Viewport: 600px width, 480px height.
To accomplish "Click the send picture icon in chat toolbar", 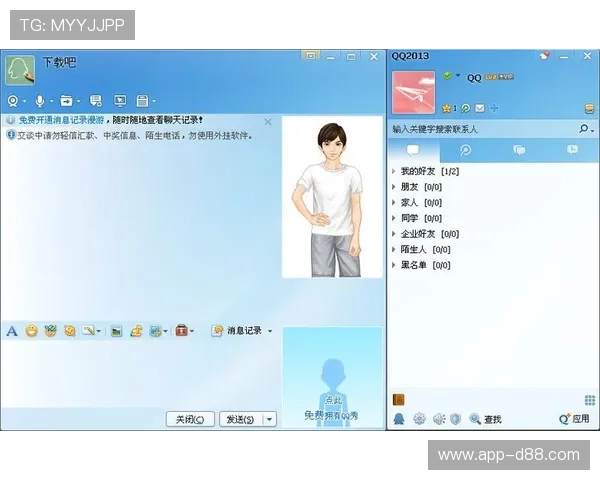I will (116, 331).
